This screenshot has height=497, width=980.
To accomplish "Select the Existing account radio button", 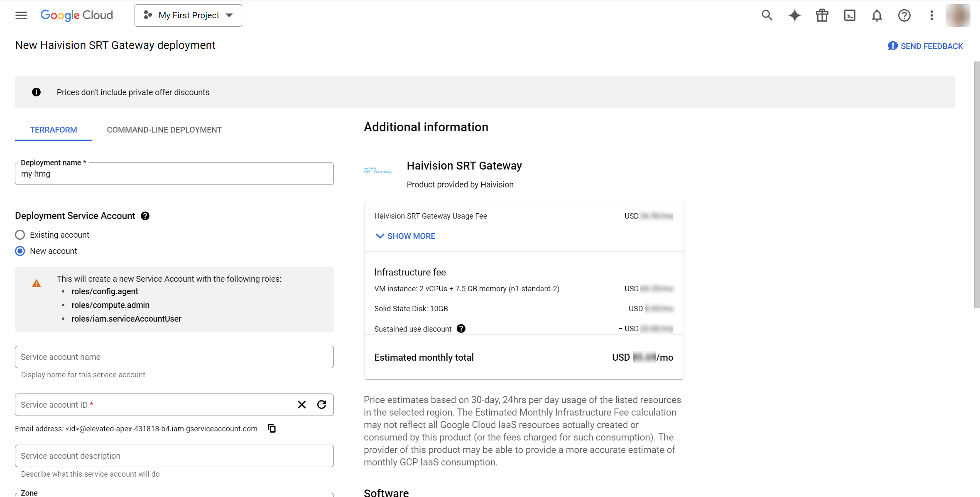I will click(20, 235).
